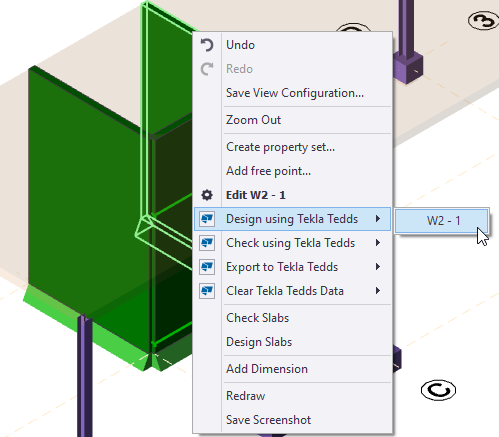Screen dimensions: 499x437
Task: Choose Undo from the context menu
Action: coord(292,45)
